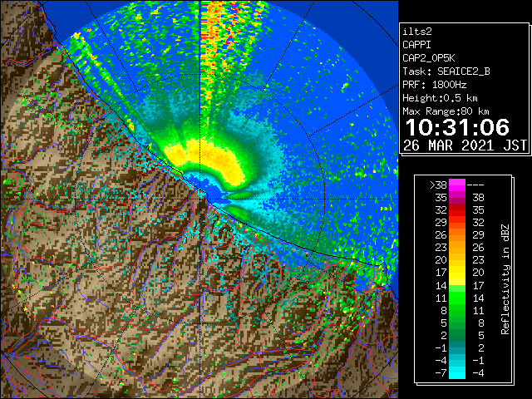
Task: Select the 'Height:0.5 km' text
Action: 440,98
